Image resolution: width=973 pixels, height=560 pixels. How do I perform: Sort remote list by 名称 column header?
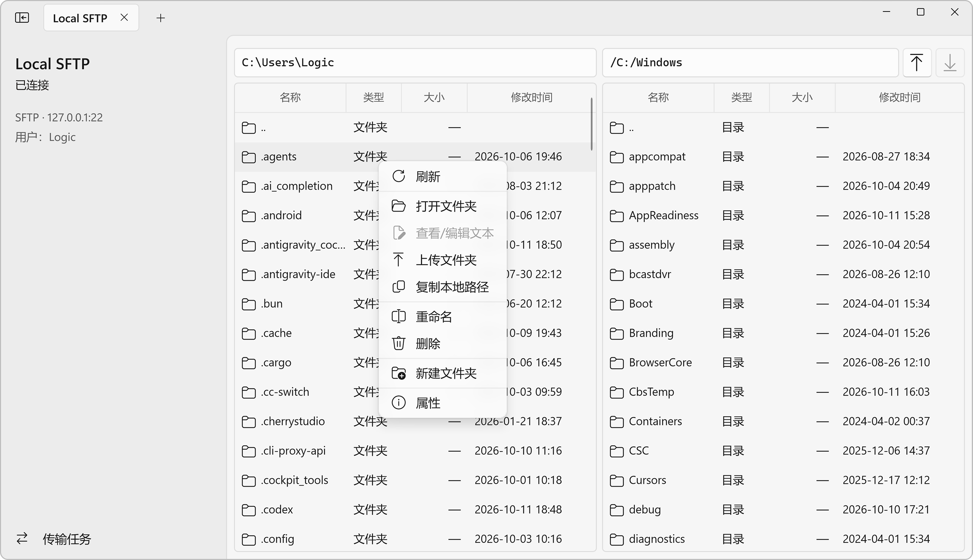click(x=658, y=98)
